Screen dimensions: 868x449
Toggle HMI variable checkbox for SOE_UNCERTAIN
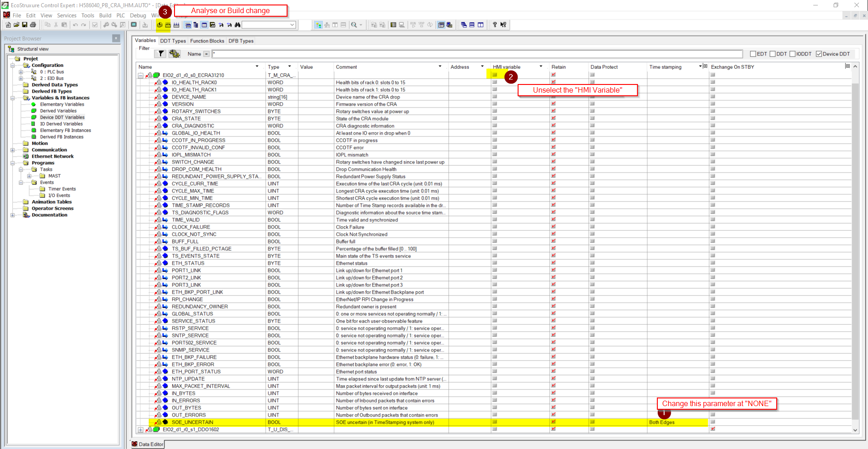pos(495,422)
